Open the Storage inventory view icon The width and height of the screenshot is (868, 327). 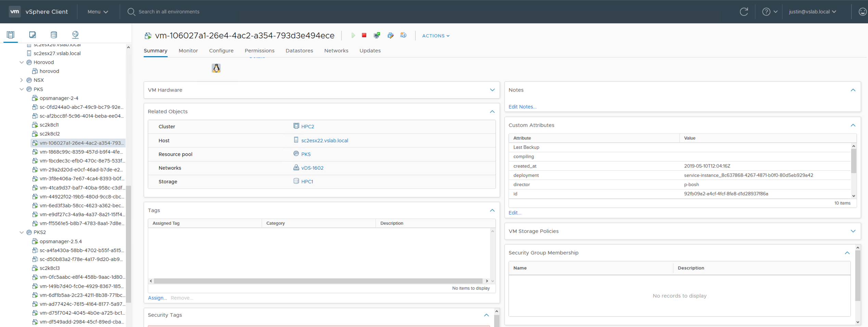[54, 35]
